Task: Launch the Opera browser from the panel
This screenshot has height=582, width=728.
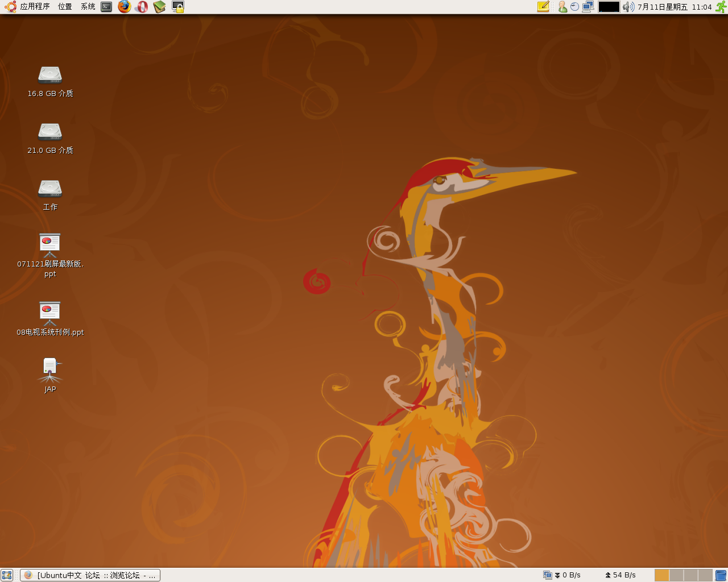Action: pos(142,7)
